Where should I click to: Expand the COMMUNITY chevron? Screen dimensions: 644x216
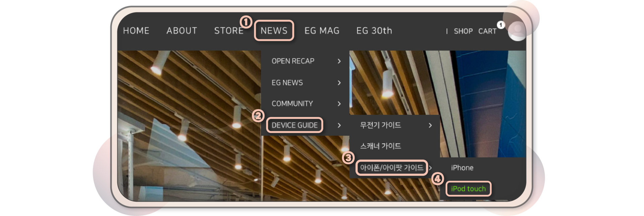(x=339, y=104)
